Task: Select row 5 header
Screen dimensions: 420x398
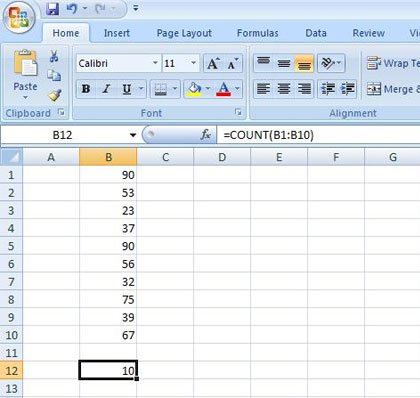Action: tap(11, 246)
